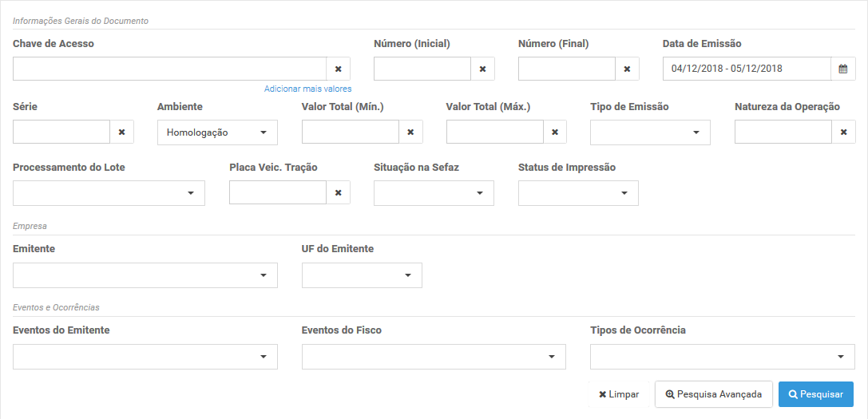Screen dimensions: 868x419
Task: Clear Valor Total (Mín.) with x icon
Action: [410, 132]
